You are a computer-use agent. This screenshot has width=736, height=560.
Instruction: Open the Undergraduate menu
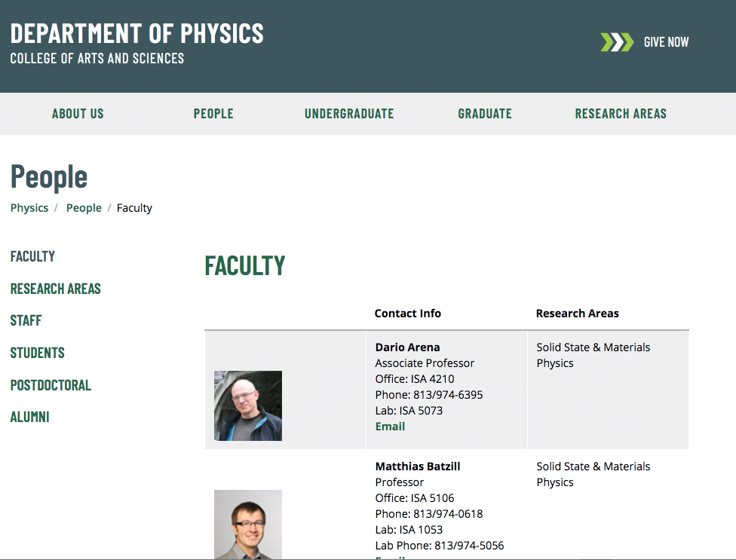(x=349, y=114)
